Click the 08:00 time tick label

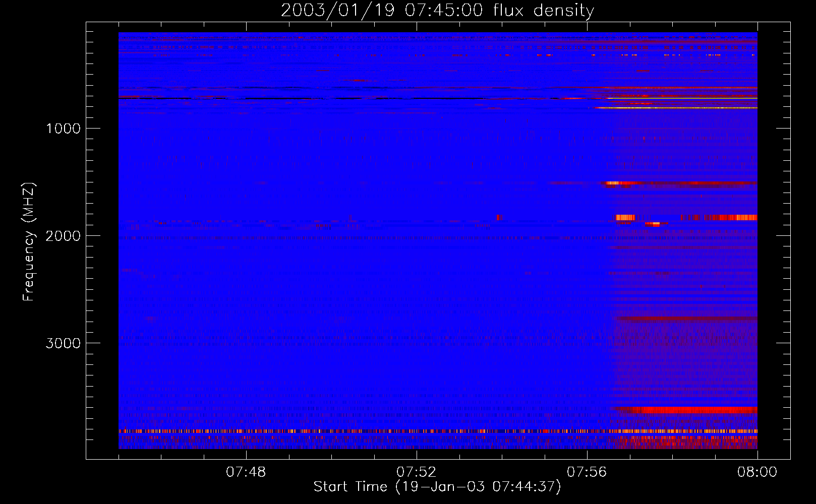click(x=757, y=472)
